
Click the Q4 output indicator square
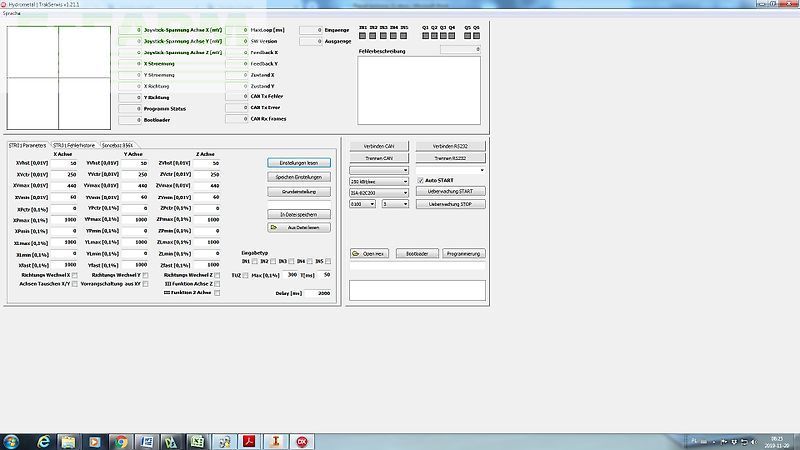pyautogui.click(x=452, y=36)
